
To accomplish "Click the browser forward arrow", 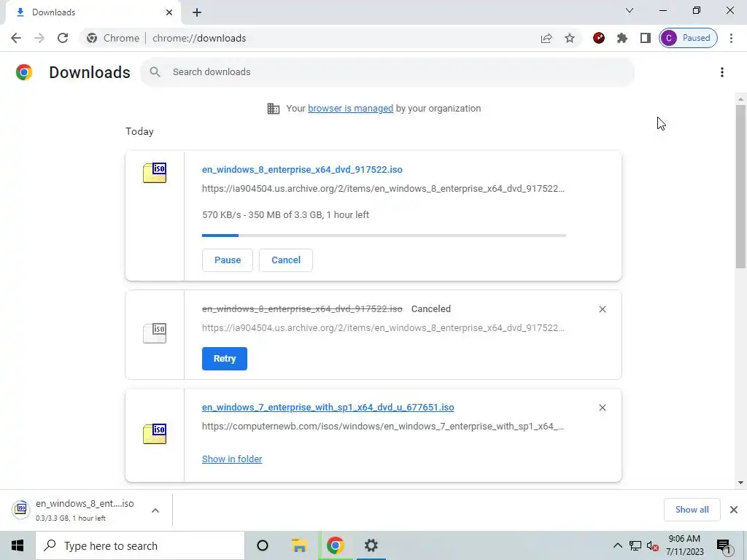I will 39,38.
